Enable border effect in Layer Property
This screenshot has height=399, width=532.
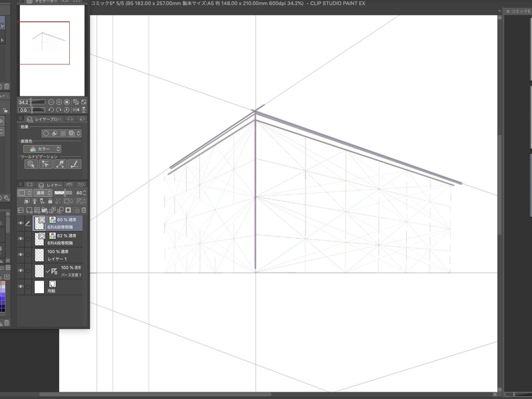46,133
